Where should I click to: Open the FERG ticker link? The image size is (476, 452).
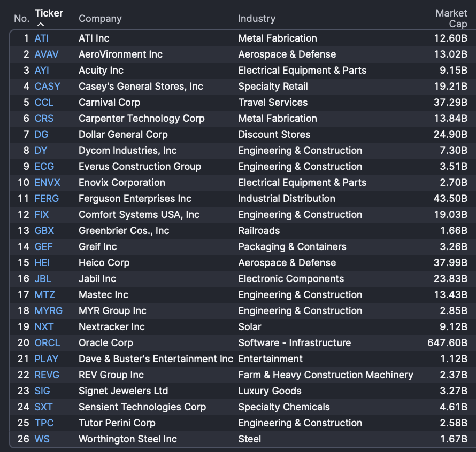pyautogui.click(x=47, y=199)
